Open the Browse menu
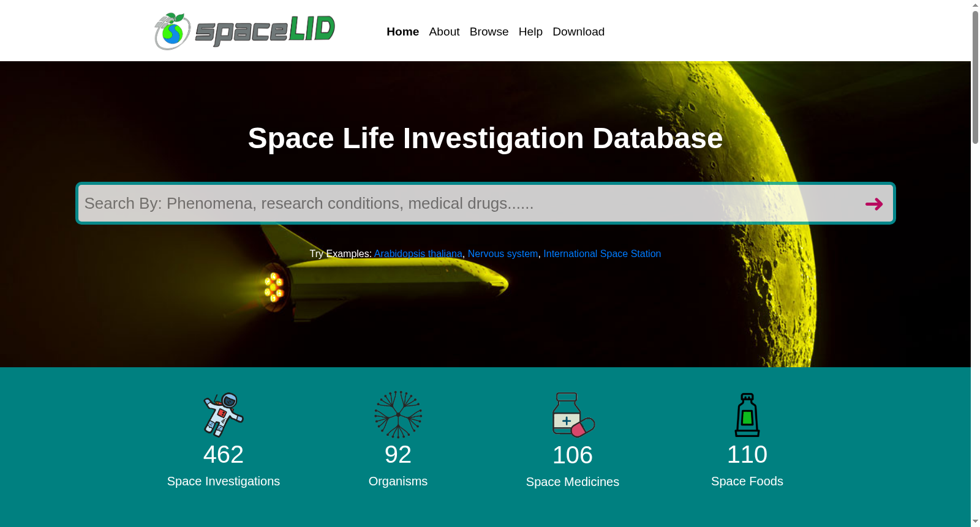The height and width of the screenshot is (527, 980). point(489,32)
